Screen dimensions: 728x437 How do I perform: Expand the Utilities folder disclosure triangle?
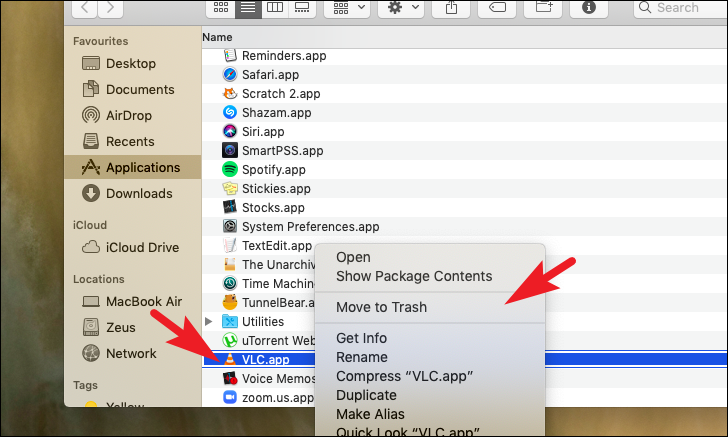[208, 321]
